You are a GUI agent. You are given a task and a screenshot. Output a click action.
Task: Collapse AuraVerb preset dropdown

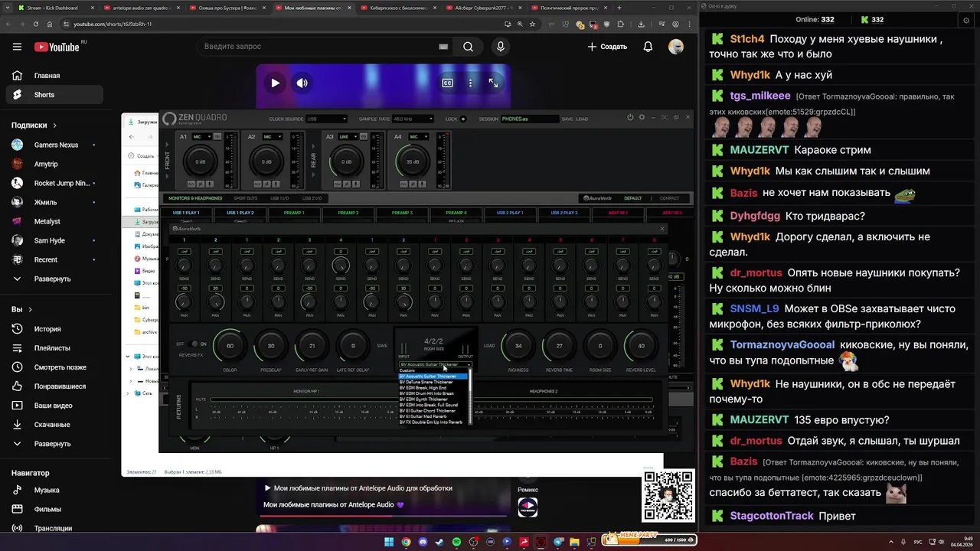(x=435, y=364)
